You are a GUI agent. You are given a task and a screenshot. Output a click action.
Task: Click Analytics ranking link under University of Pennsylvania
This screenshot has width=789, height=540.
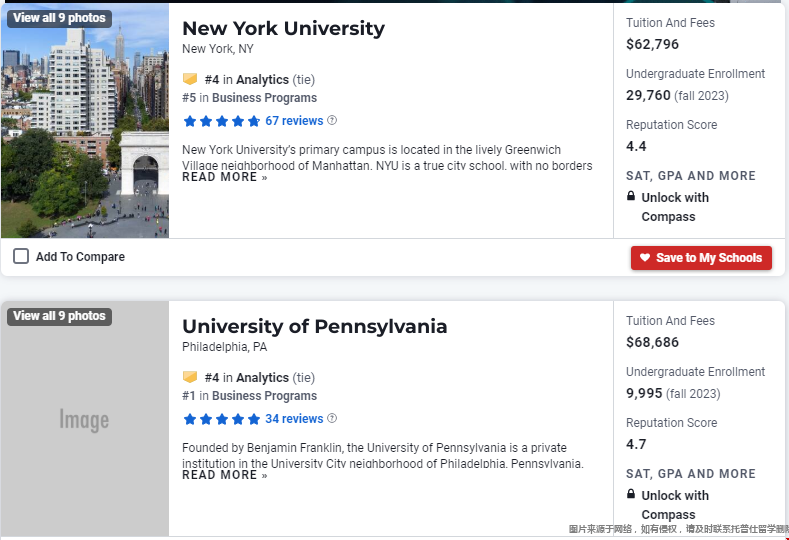[262, 377]
